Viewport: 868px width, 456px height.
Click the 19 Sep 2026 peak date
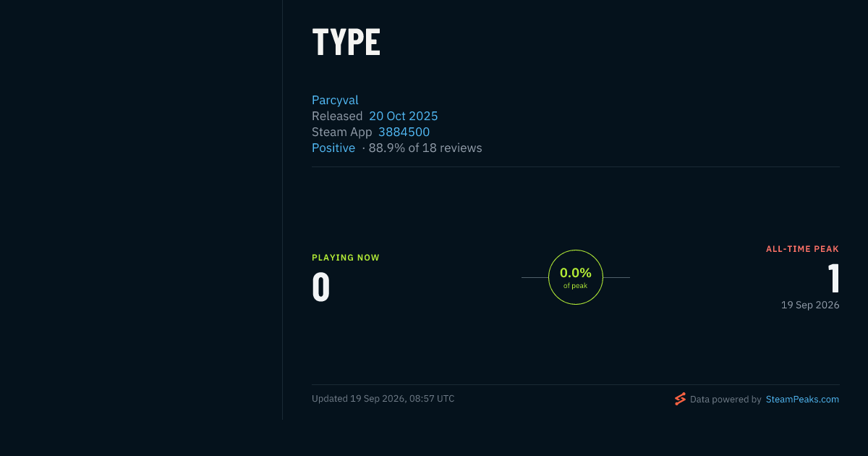pos(810,305)
